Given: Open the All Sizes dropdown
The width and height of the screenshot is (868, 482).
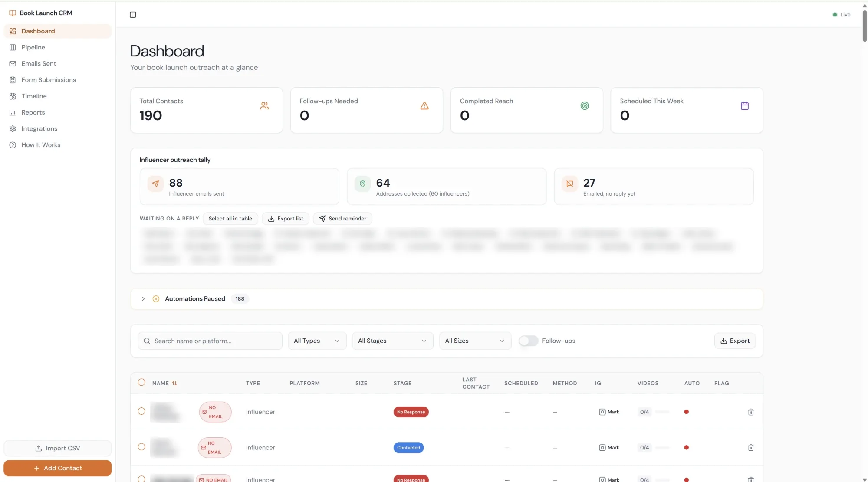Looking at the screenshot, I should click(475, 341).
